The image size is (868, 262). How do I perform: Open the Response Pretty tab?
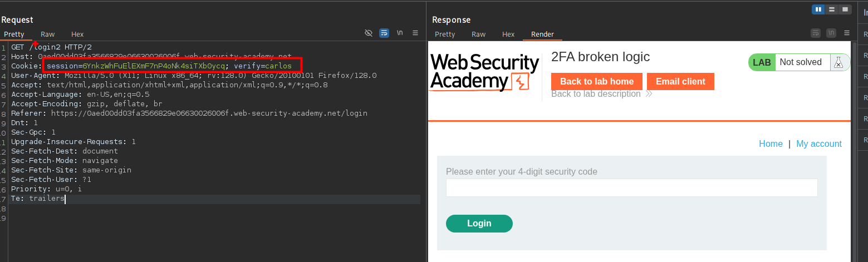pos(445,34)
